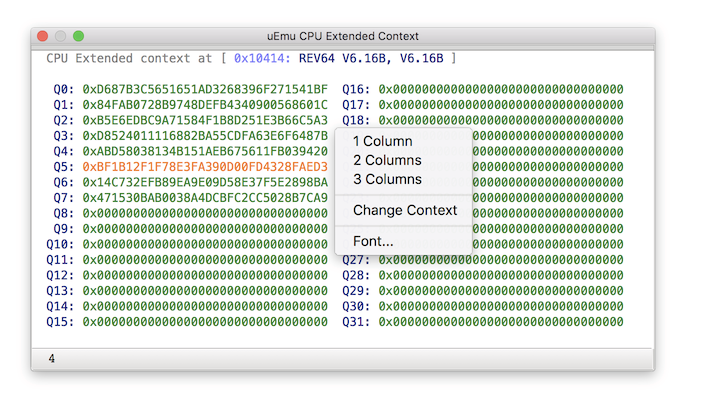Select the Q1 register value 0x84FAB072...
This screenshot has width=702, height=412.
[x=205, y=105]
